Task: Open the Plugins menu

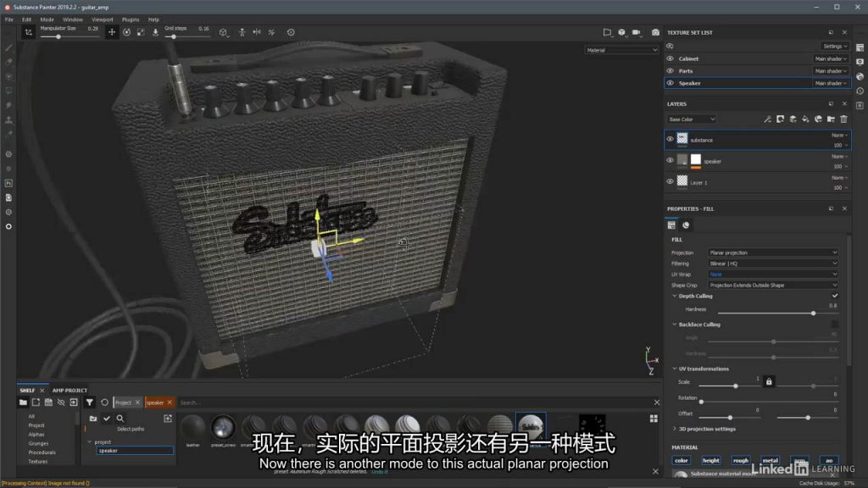Action: click(131, 19)
